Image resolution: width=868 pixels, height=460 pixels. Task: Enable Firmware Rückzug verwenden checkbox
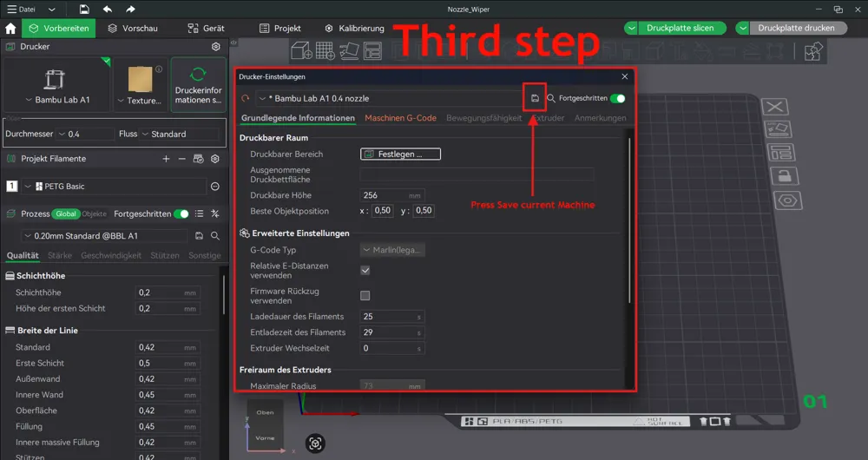point(365,296)
